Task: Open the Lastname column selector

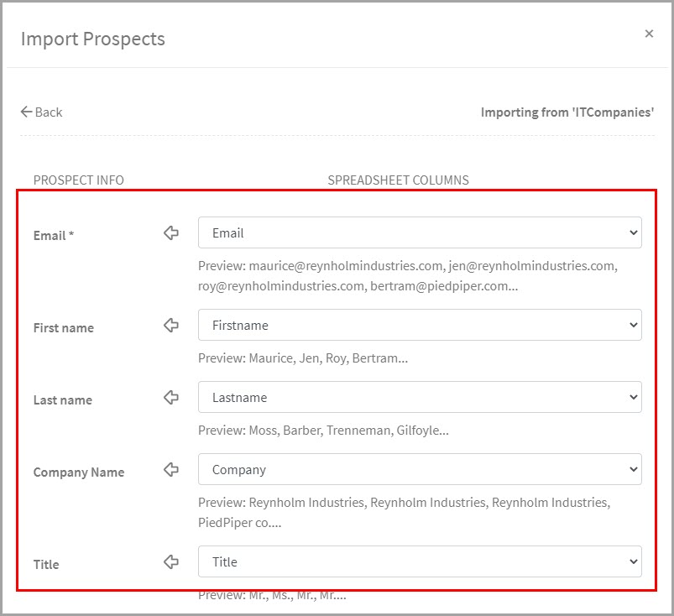Action: [x=420, y=397]
